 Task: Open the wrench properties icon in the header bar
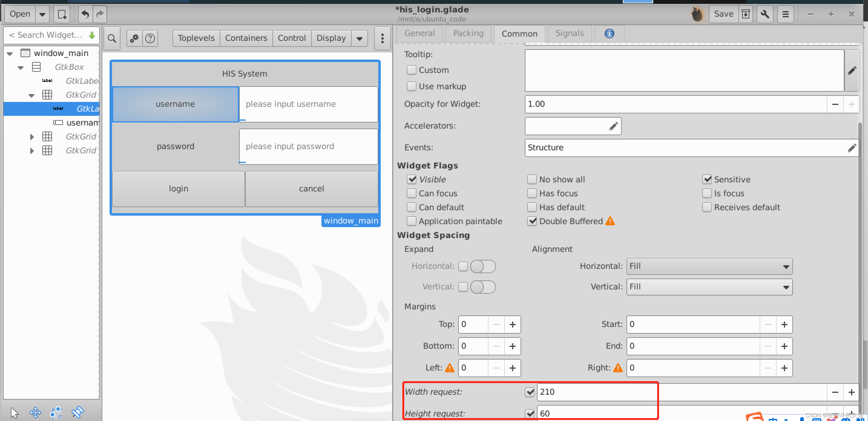(764, 14)
